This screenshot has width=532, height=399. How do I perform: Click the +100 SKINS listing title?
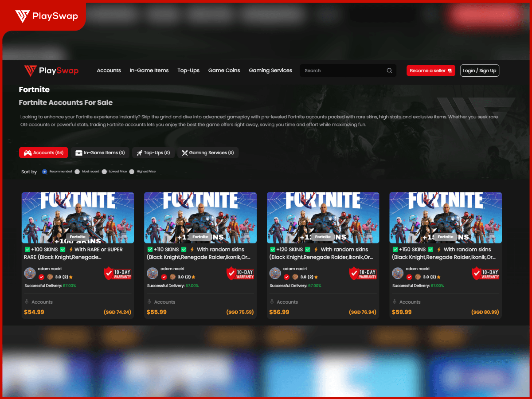coord(74,253)
